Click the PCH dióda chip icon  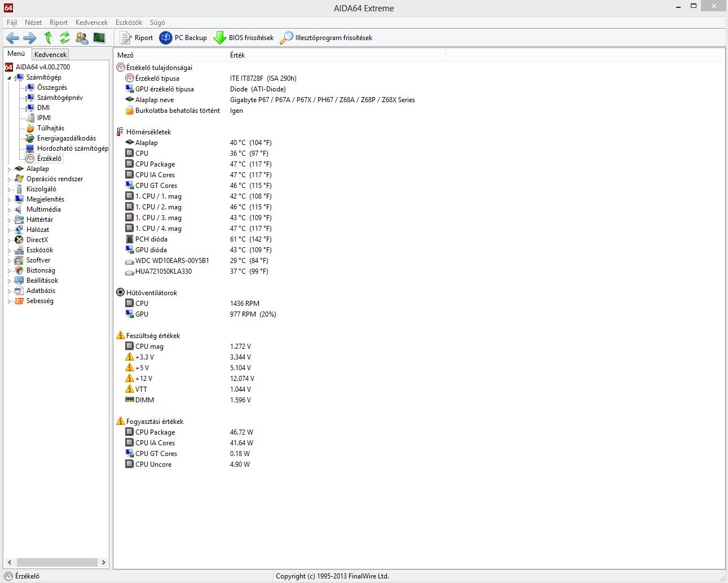point(129,239)
